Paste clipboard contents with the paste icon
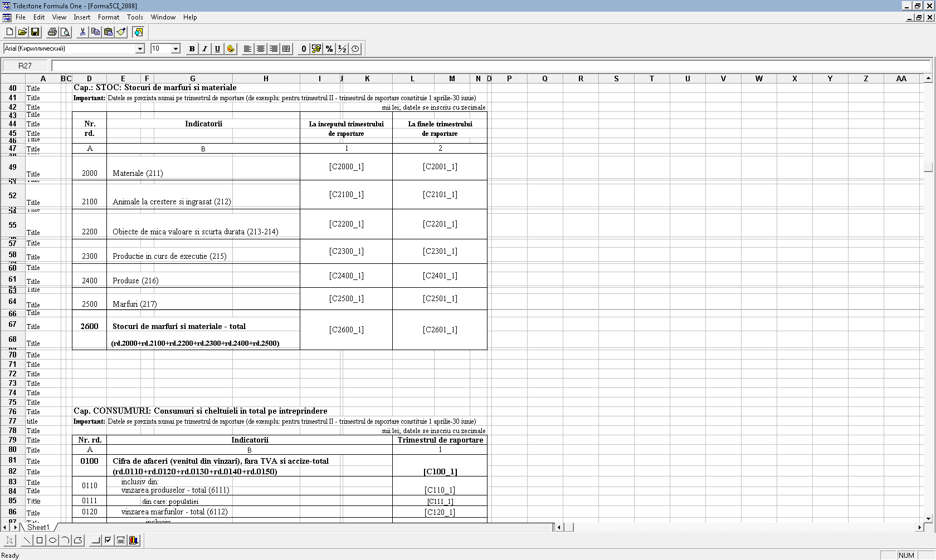Viewport: 936px width, 560px height. point(108,32)
